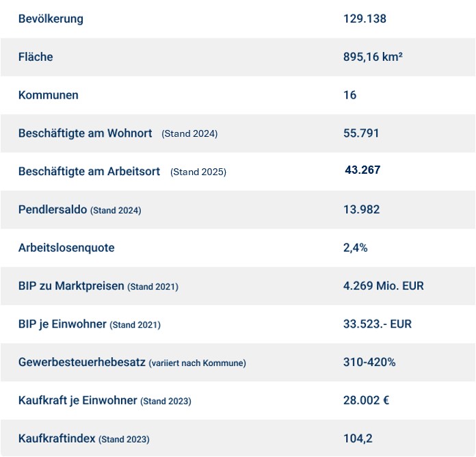Select Beschäftigte am Wohnort label
The height and width of the screenshot is (457, 476).
pos(85,133)
